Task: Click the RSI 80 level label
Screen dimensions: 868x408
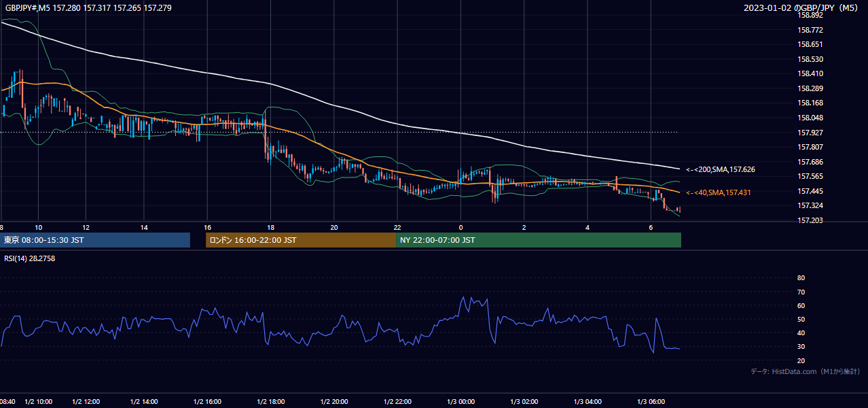Action: click(801, 278)
